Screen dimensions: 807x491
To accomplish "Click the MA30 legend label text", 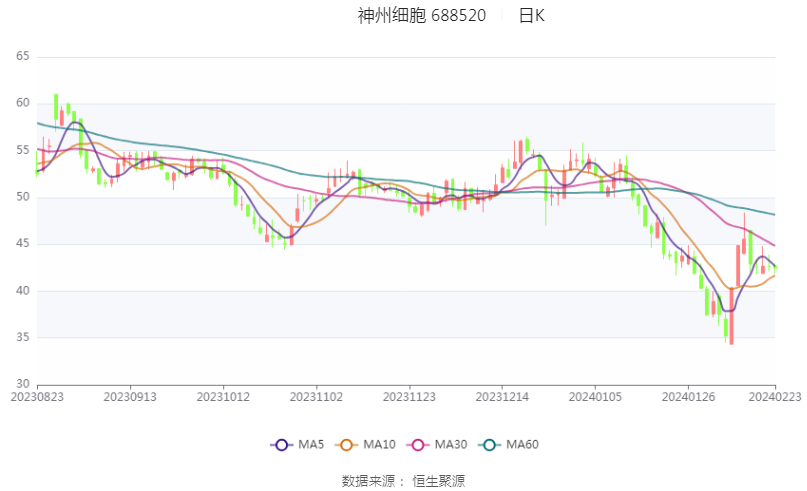I will pyautogui.click(x=451, y=445).
